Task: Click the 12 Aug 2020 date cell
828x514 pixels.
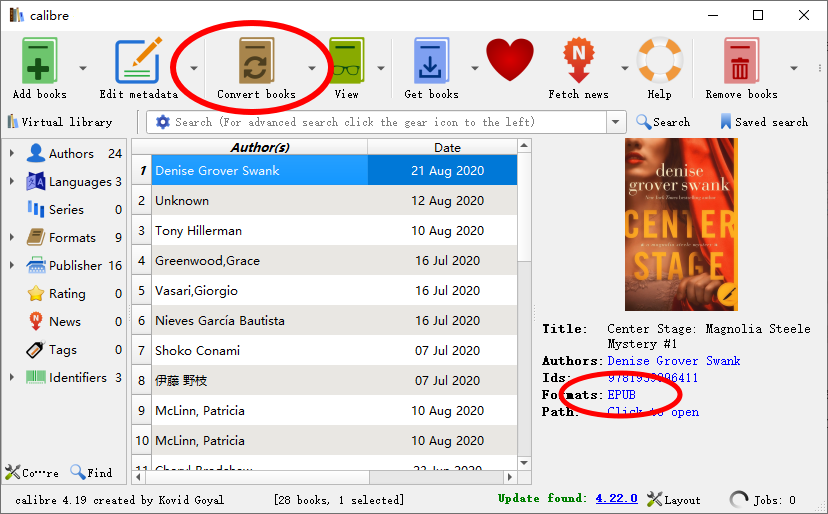Action: tap(447, 201)
